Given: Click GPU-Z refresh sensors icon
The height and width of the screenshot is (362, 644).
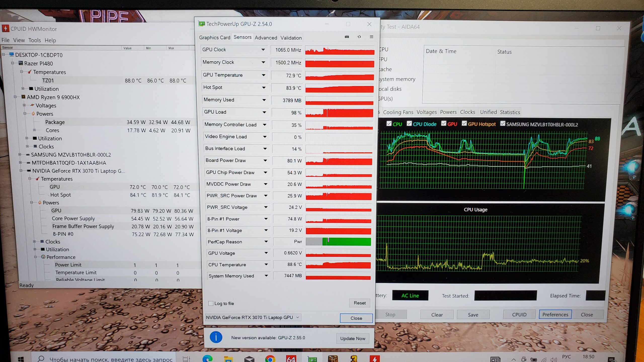Looking at the screenshot, I should coord(359,37).
